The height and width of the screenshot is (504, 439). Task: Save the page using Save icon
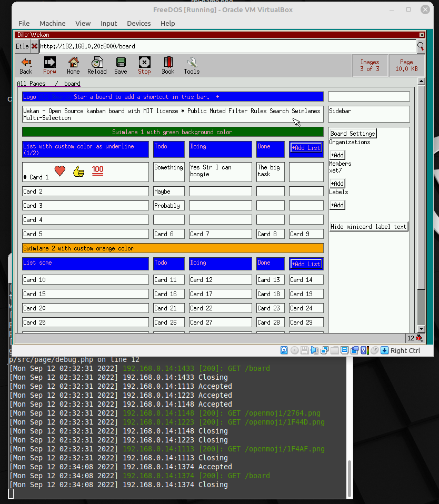(x=121, y=66)
